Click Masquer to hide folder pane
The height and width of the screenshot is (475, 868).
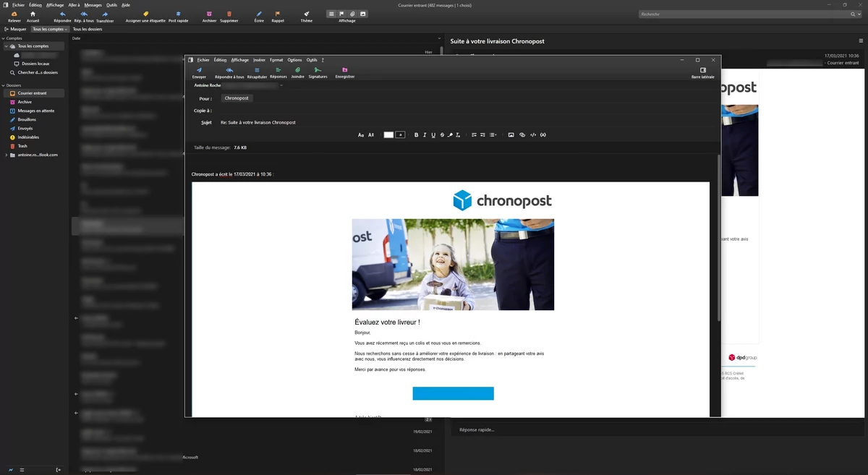(15, 29)
